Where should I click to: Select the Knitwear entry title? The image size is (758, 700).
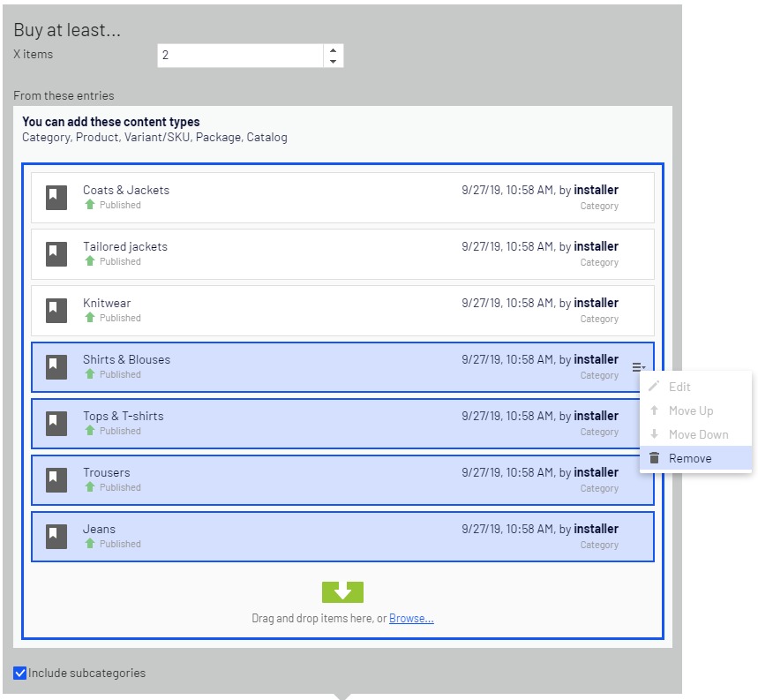pos(107,303)
